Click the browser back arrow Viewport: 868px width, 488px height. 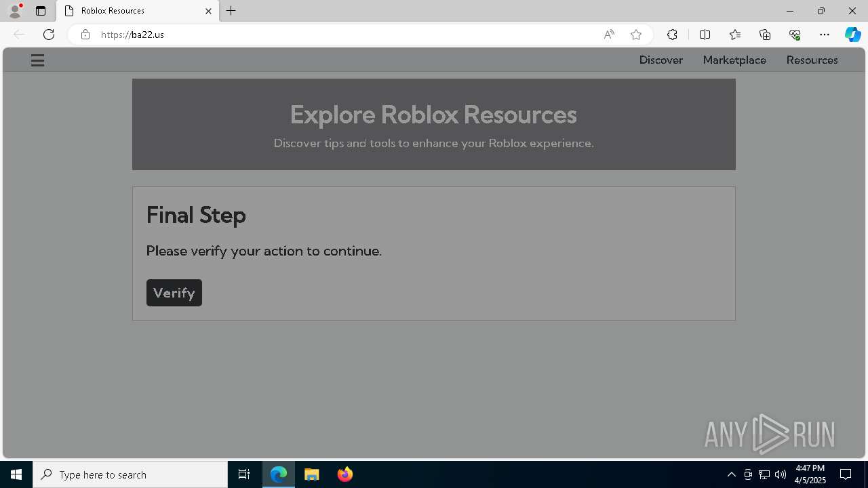point(19,35)
